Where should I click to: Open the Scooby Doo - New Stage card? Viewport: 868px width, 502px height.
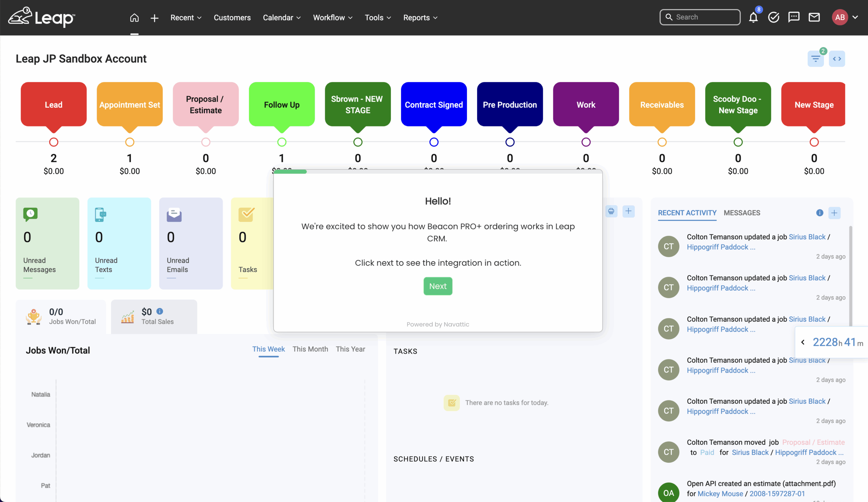coord(738,105)
